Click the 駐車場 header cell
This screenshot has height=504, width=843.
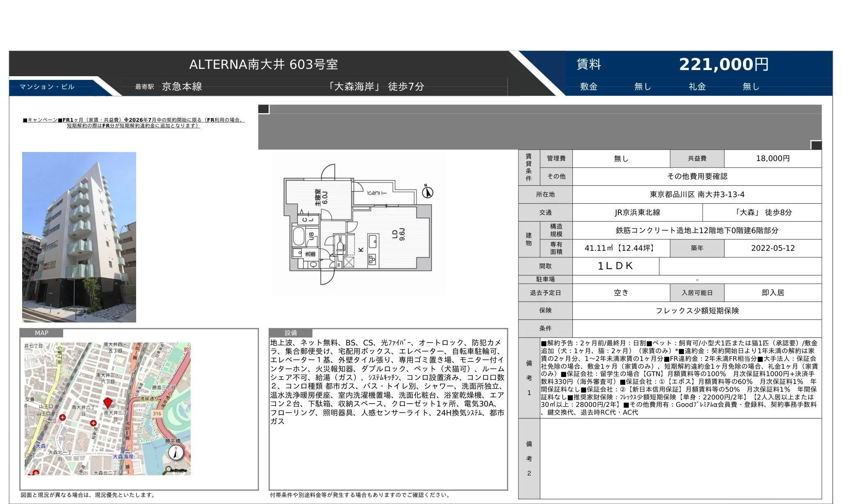545,279
